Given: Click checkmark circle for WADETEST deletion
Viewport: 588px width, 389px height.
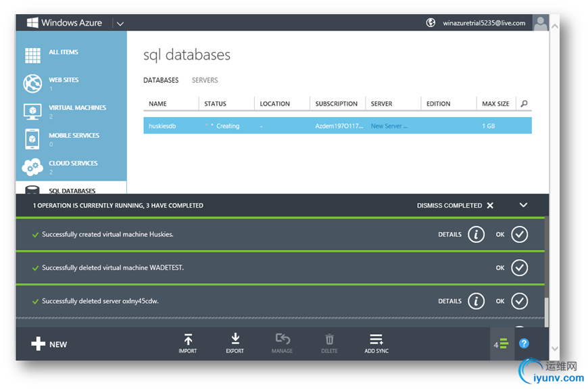Looking at the screenshot, I should [519, 268].
